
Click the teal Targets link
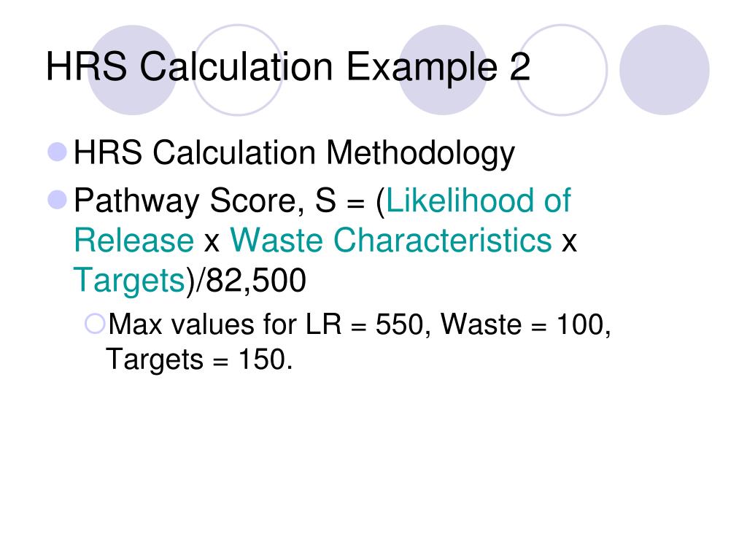pyautogui.click(x=129, y=281)
